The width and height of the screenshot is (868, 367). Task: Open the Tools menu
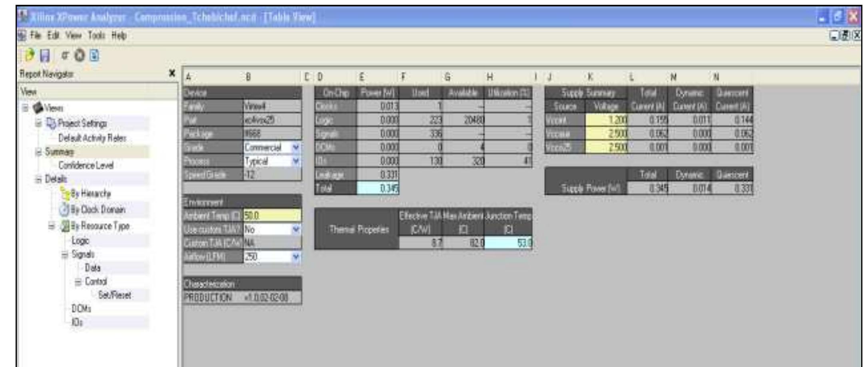coord(97,36)
